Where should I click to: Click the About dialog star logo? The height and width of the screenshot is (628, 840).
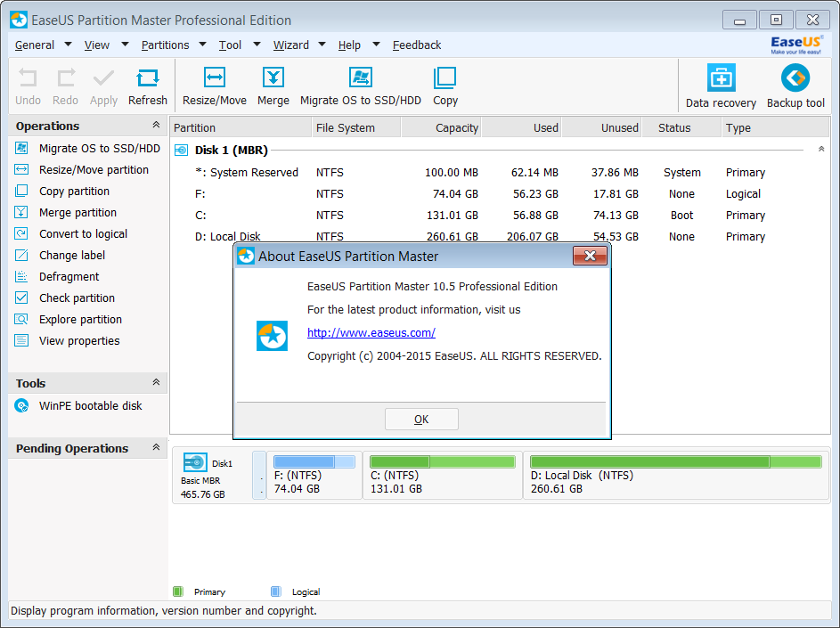273,336
